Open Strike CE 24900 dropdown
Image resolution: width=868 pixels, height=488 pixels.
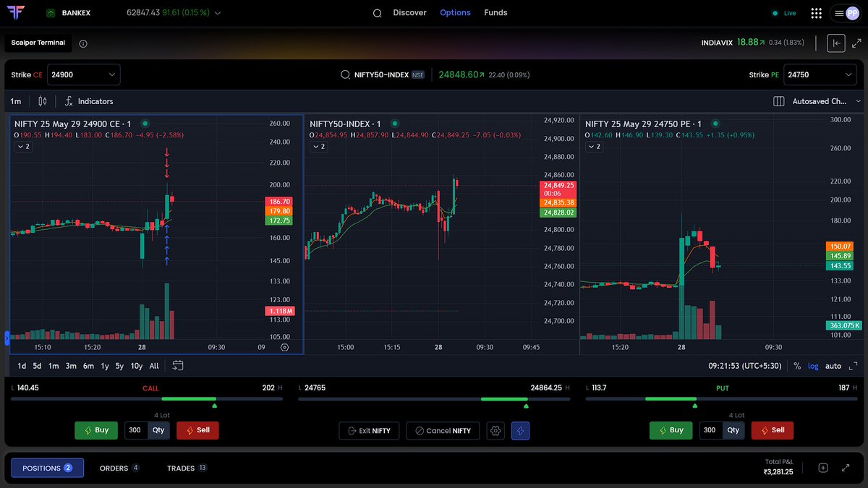(83, 74)
